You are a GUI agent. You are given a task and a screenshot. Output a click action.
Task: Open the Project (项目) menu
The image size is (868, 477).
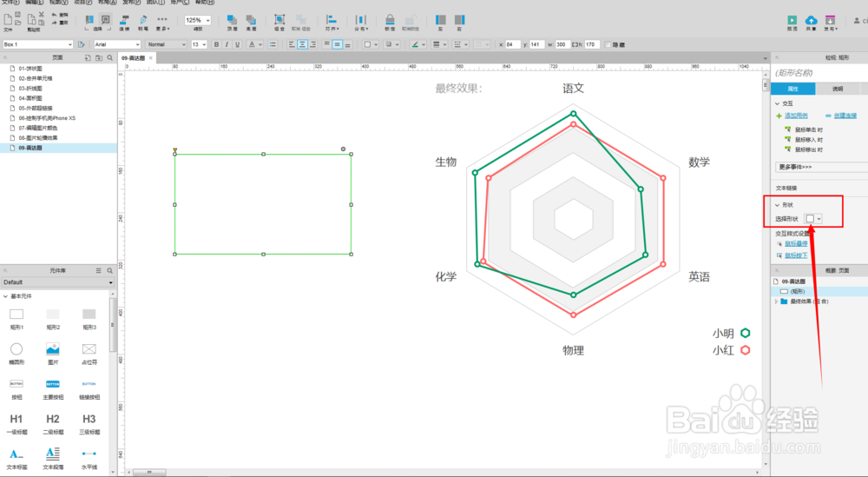click(x=82, y=3)
